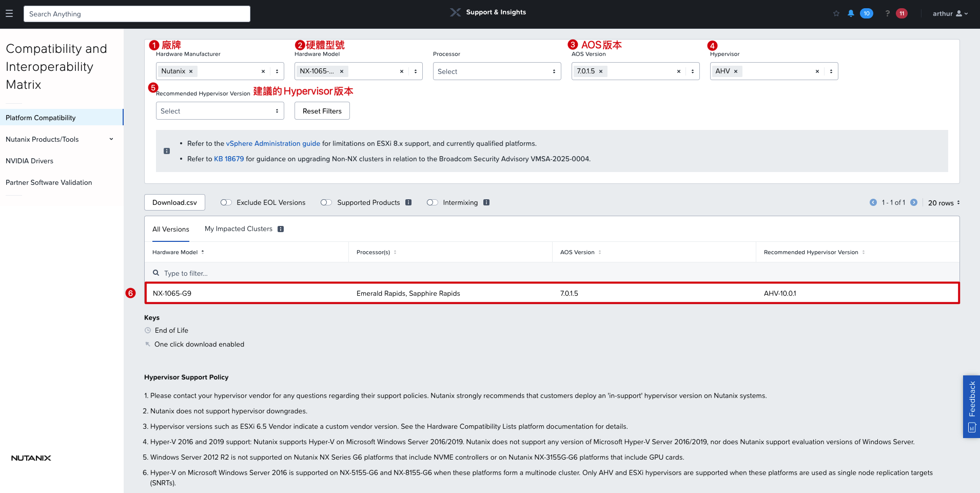Open Recommended Hypervisor Version dropdown
This screenshot has width=980, height=493.
click(220, 111)
